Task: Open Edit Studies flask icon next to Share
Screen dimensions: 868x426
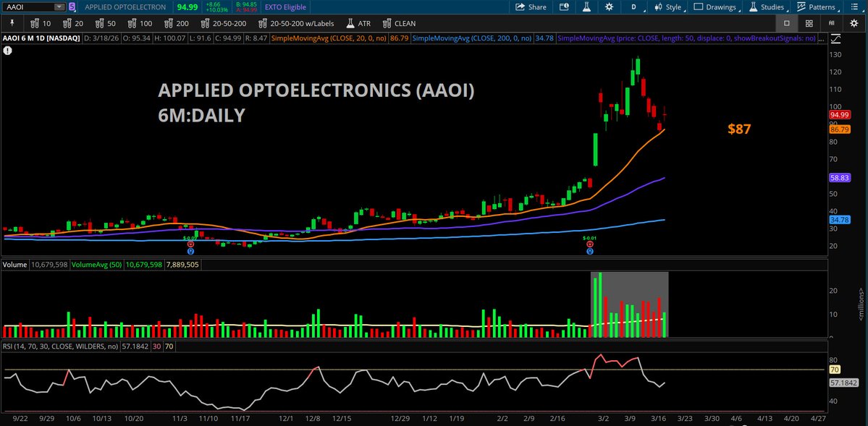Action: pos(586,7)
